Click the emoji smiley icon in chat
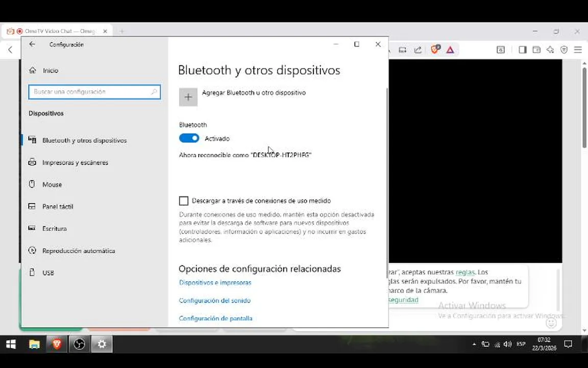Screen dimensions: 588x368 [551, 323]
